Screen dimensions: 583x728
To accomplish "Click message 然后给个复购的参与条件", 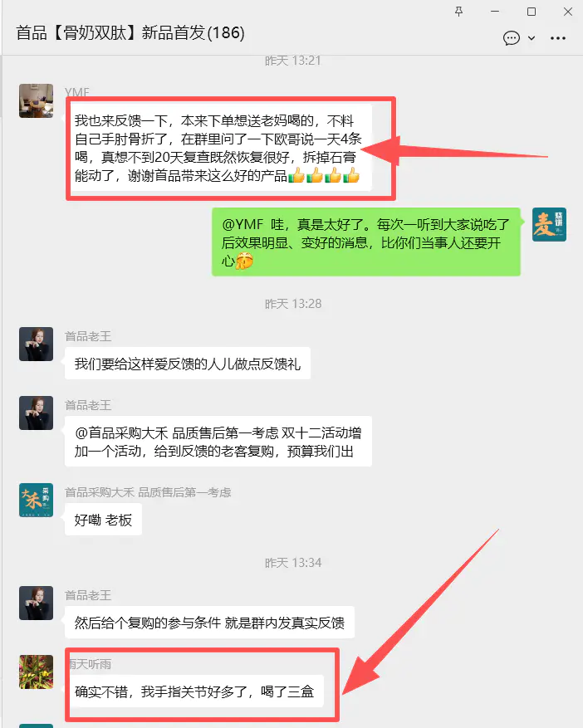I will click(209, 623).
